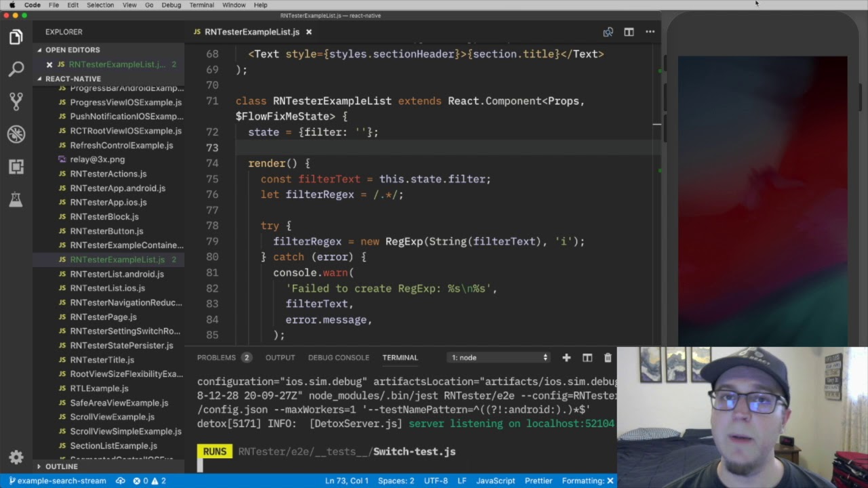Open the Explorer view in activity bar
This screenshot has width=868, height=488.
[x=16, y=37]
